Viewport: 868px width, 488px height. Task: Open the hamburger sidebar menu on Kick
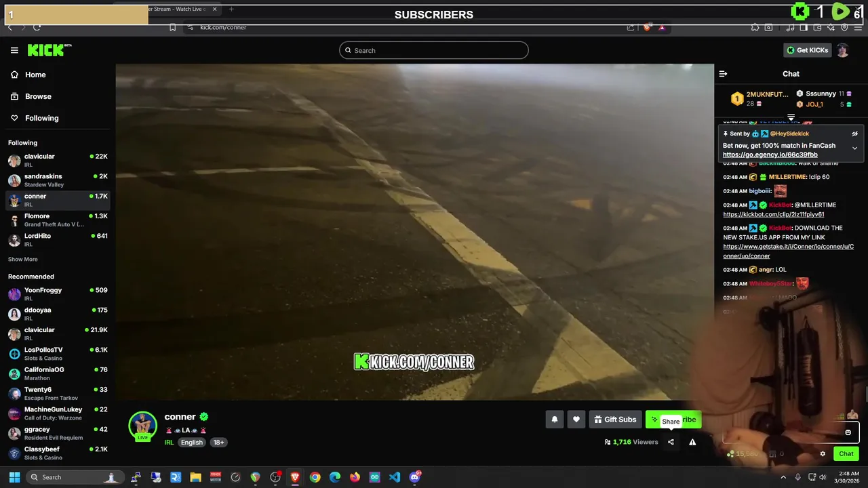click(14, 50)
